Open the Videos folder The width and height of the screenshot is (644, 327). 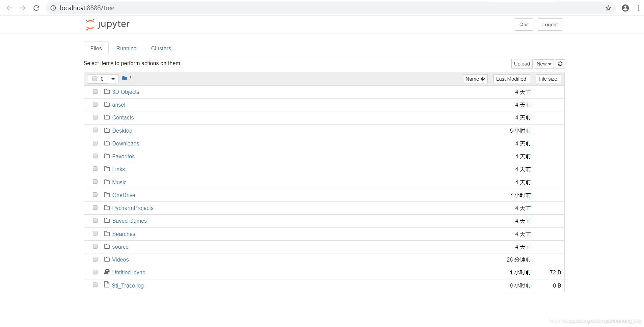click(x=120, y=260)
